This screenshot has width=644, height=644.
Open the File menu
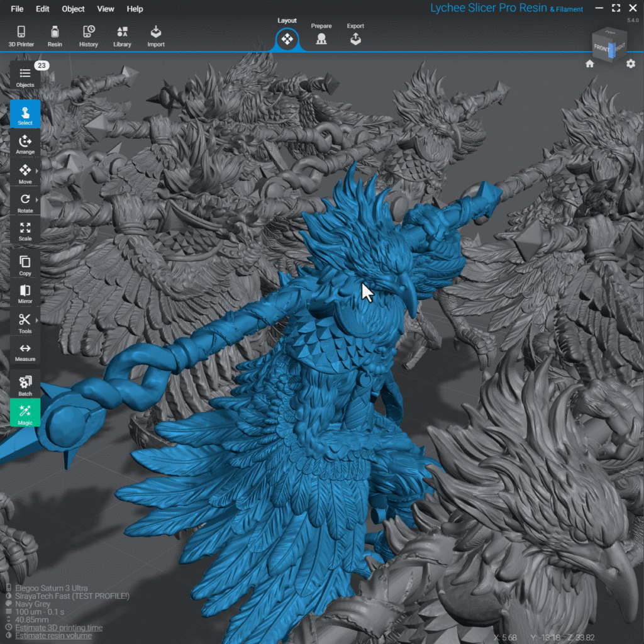tap(17, 9)
